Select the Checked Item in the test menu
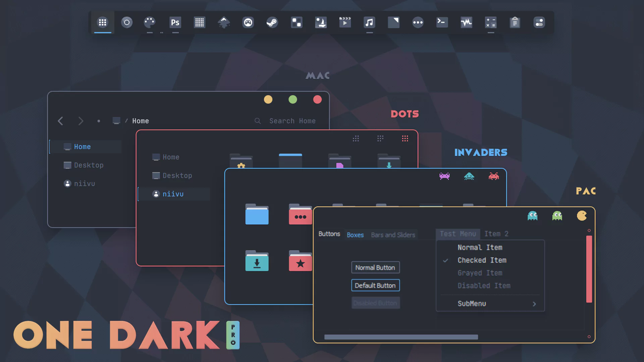644x362 pixels. point(482,260)
